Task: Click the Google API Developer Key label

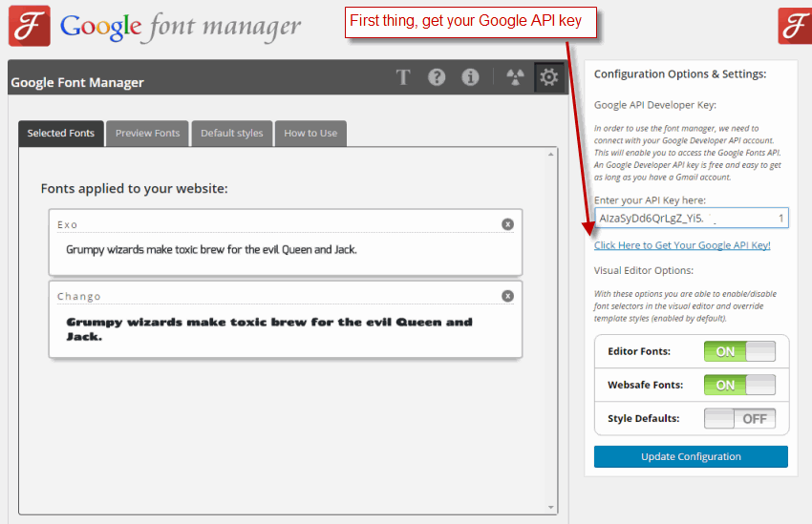Action: (x=655, y=105)
